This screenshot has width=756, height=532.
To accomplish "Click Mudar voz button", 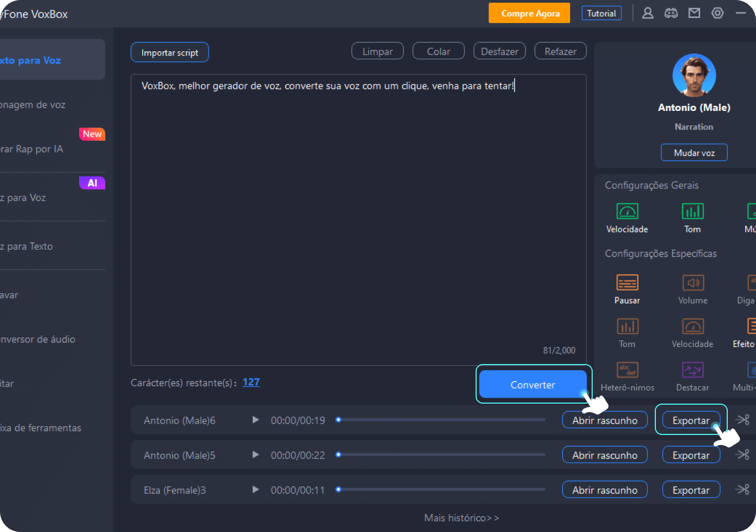I will click(694, 153).
